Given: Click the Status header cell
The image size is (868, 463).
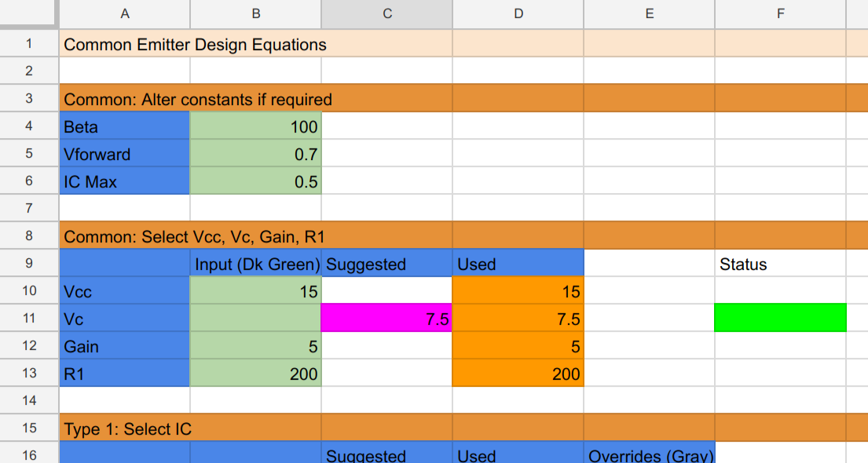Looking at the screenshot, I should click(x=780, y=264).
